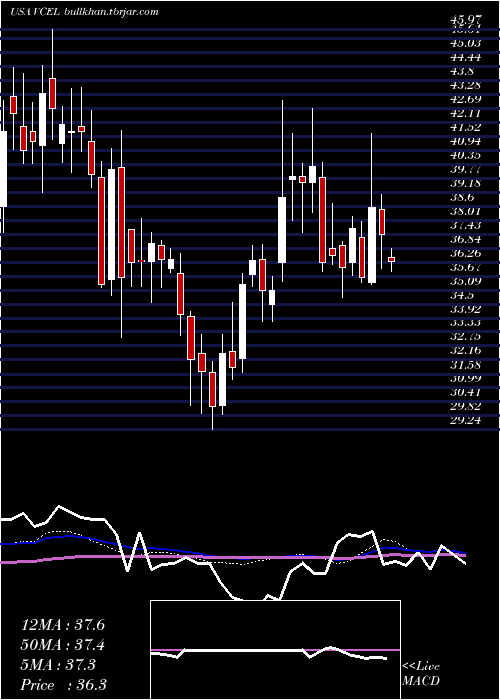Image resolution: width=500 pixels, height=700 pixels.
Task: Click the 50MA : 37.4 readout
Action: click(x=63, y=645)
